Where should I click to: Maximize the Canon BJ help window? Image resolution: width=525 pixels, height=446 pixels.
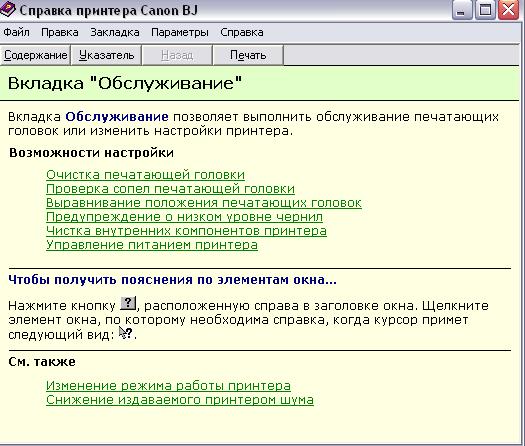485,10
